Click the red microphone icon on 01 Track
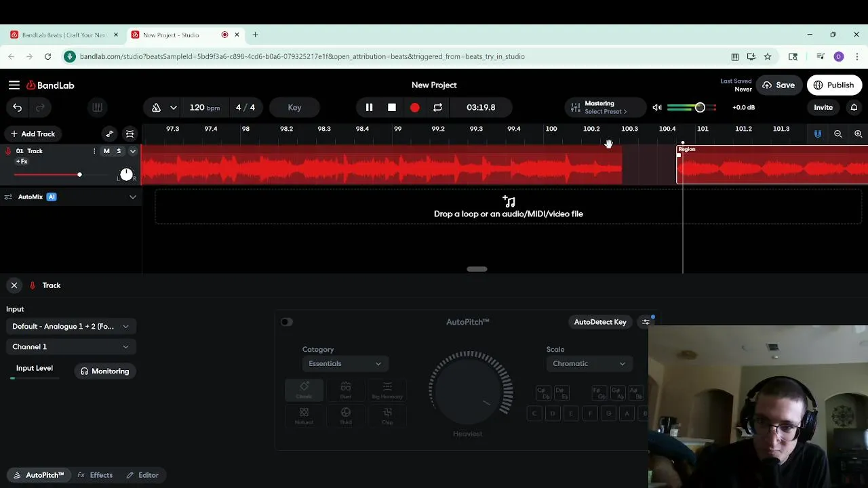Viewport: 868px width, 488px height. (x=8, y=151)
